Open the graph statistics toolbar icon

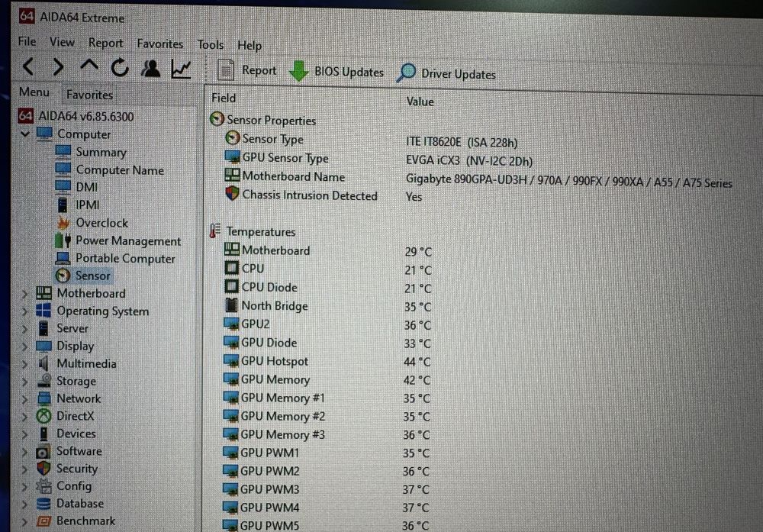[x=181, y=69]
